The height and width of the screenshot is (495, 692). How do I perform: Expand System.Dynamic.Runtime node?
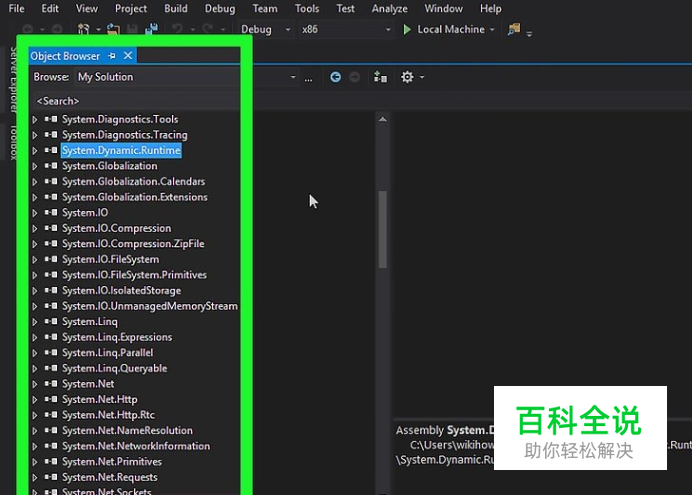pos(35,150)
